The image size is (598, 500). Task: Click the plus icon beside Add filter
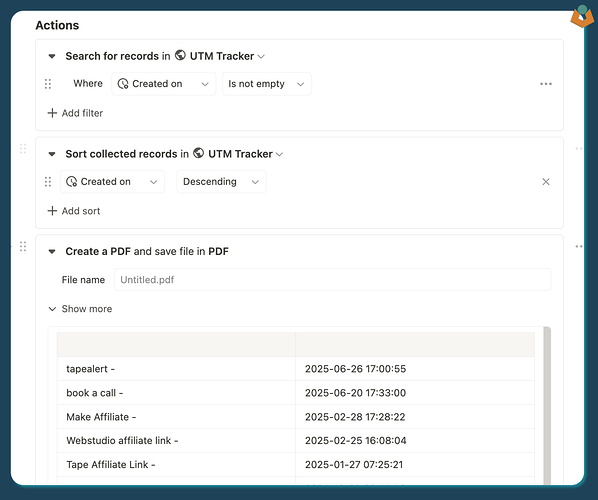(x=52, y=113)
